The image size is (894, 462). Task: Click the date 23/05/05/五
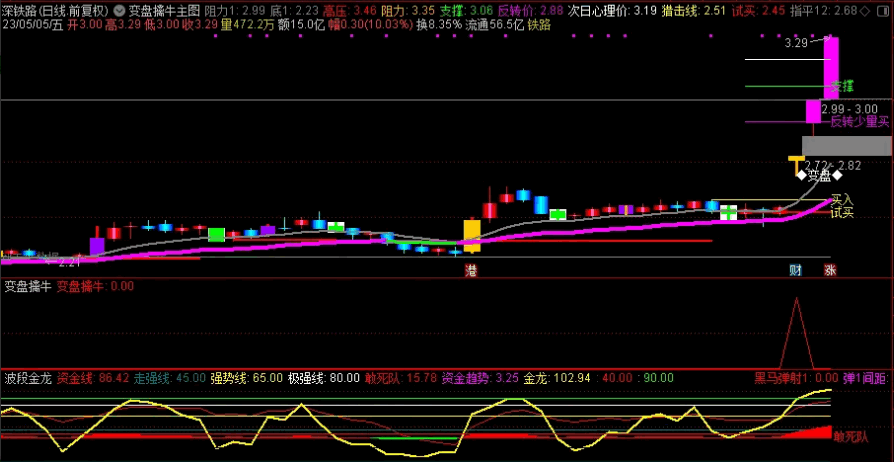(x=32, y=24)
